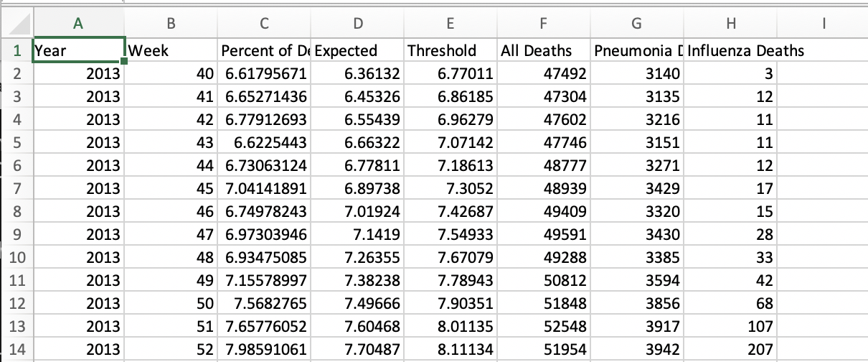This screenshot has width=868, height=362.
Task: Click cell containing 6.61795671
Action: [264, 73]
